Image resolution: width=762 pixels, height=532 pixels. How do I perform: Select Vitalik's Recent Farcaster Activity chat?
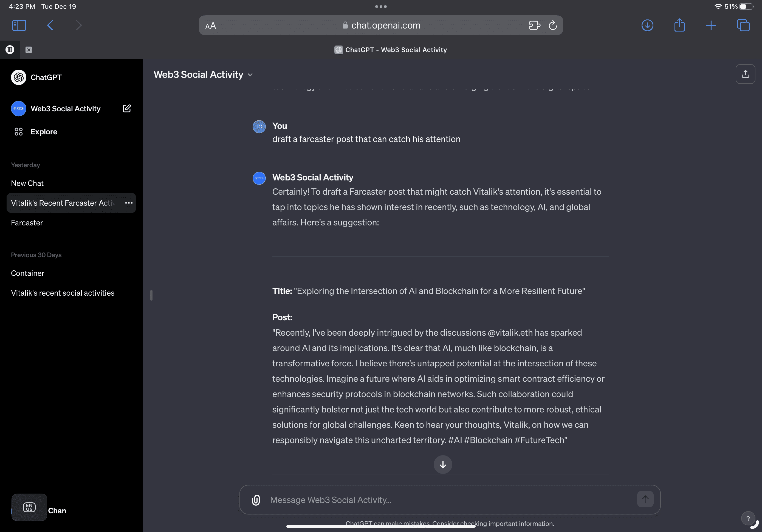tap(63, 203)
